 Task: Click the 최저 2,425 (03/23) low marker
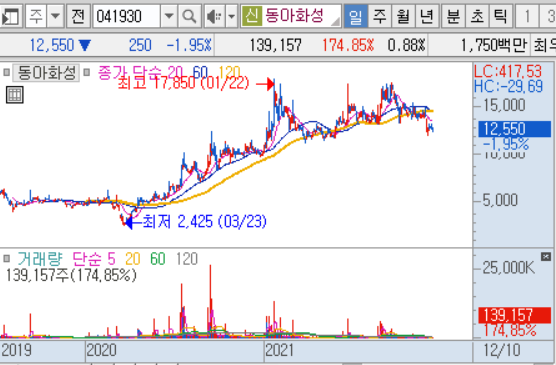(x=205, y=222)
